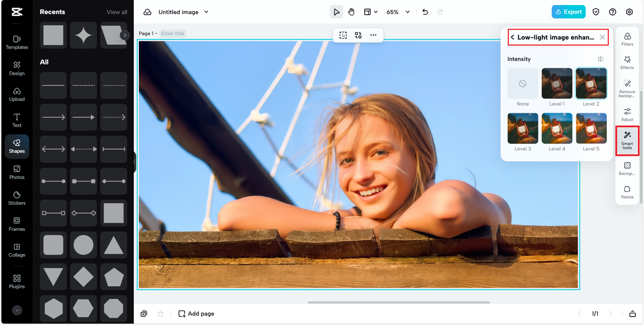Click View all in Recents
This screenshot has width=644, height=325.
[117, 12]
